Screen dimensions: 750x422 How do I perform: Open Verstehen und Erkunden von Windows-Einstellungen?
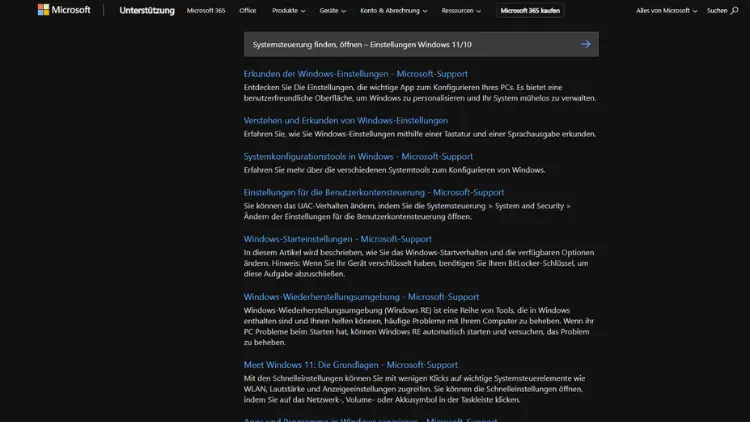coord(345,121)
